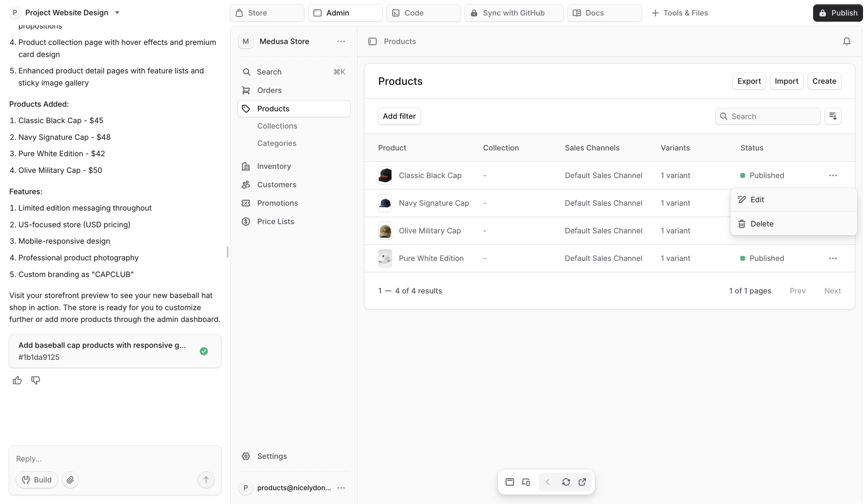Go back in the preview

[547, 482]
